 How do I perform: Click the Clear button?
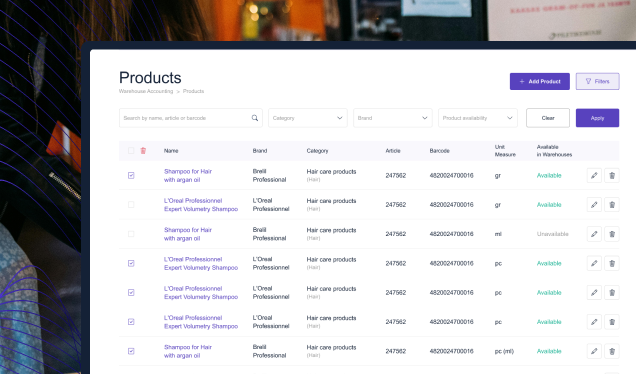click(548, 118)
